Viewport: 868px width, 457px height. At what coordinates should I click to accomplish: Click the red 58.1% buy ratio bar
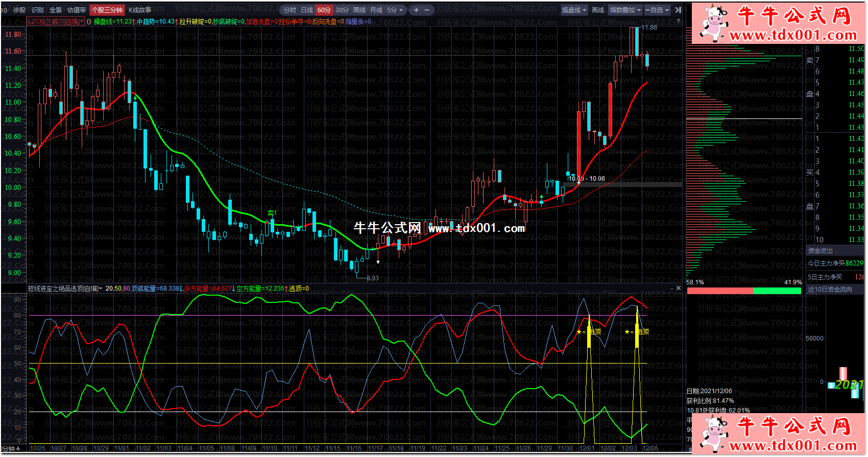(720, 291)
